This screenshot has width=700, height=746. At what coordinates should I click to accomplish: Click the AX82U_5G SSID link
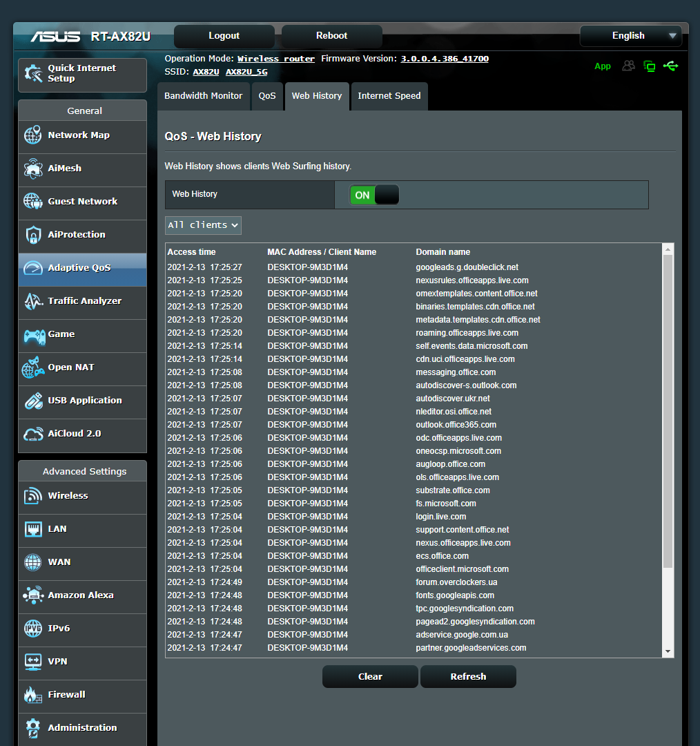tap(246, 72)
